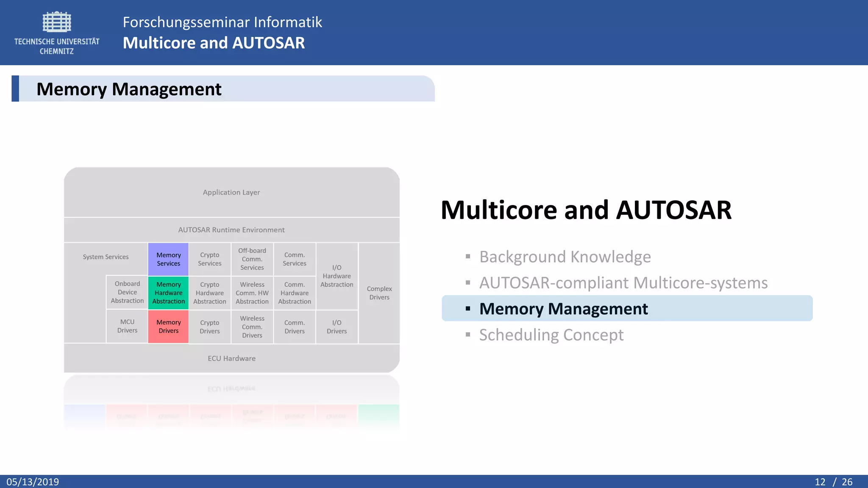Select the green Memory Hardware Abstraction block

168,293
